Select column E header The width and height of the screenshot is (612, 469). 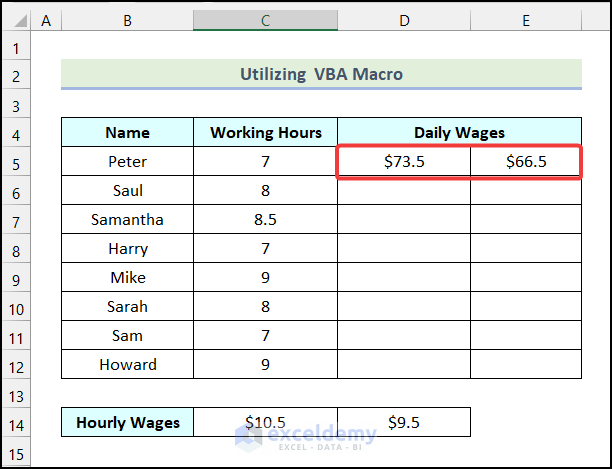point(526,20)
